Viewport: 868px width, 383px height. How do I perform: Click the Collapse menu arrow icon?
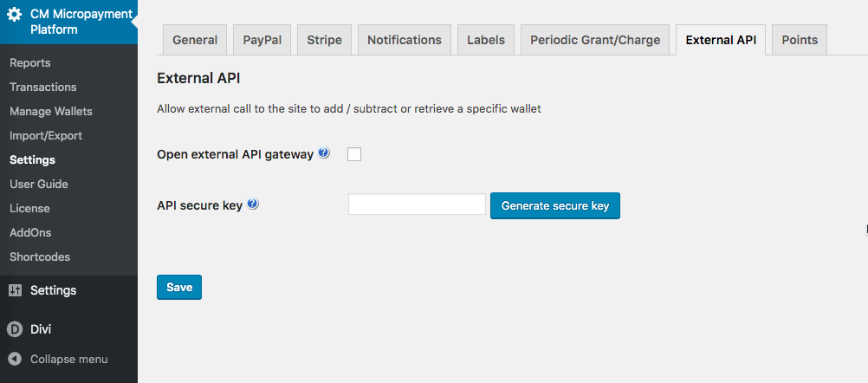pyautogui.click(x=15, y=359)
